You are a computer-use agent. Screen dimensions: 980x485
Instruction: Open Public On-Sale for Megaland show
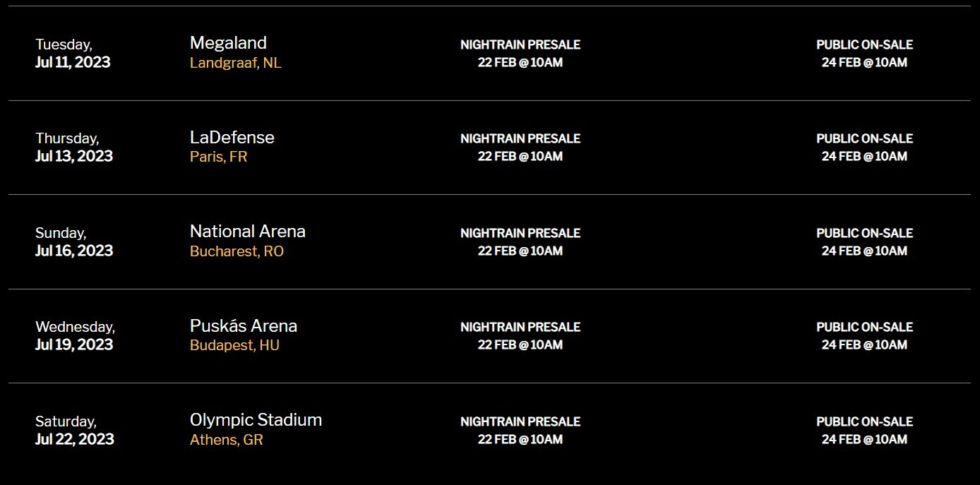[864, 53]
